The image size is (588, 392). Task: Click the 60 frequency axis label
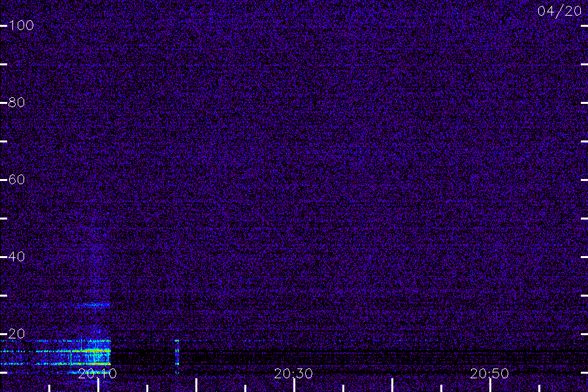(x=16, y=180)
